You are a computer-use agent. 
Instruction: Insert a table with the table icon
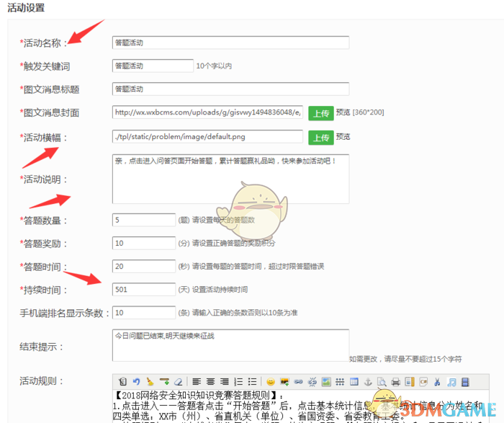pyautogui.click(x=354, y=382)
